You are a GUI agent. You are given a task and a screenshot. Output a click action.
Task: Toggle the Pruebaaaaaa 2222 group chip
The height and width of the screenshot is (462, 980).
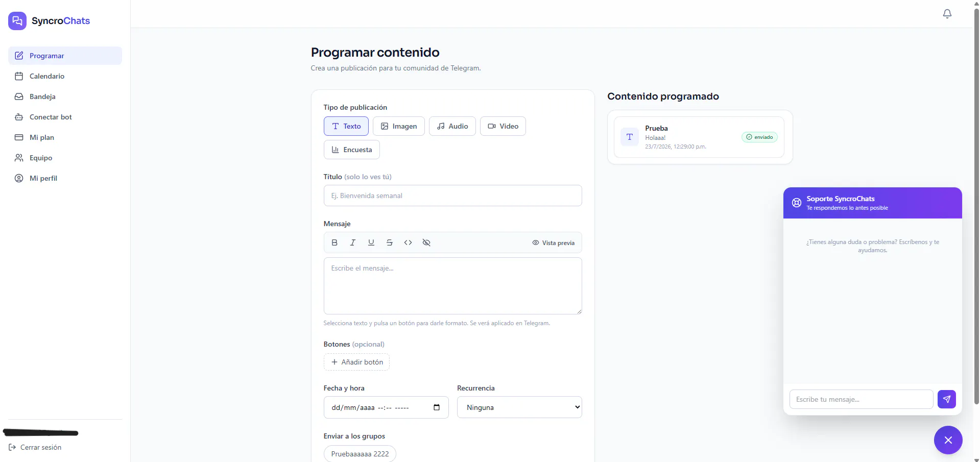[x=360, y=454]
